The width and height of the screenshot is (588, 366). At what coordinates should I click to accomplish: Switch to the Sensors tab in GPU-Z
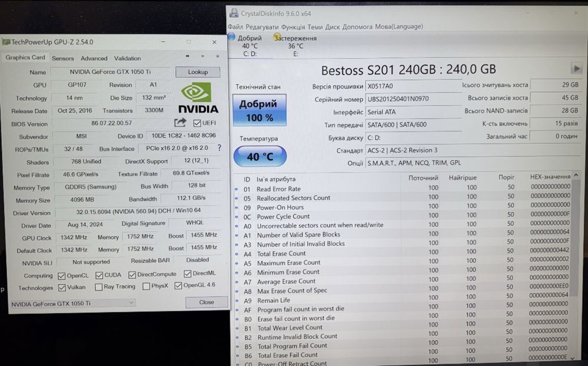pos(62,58)
